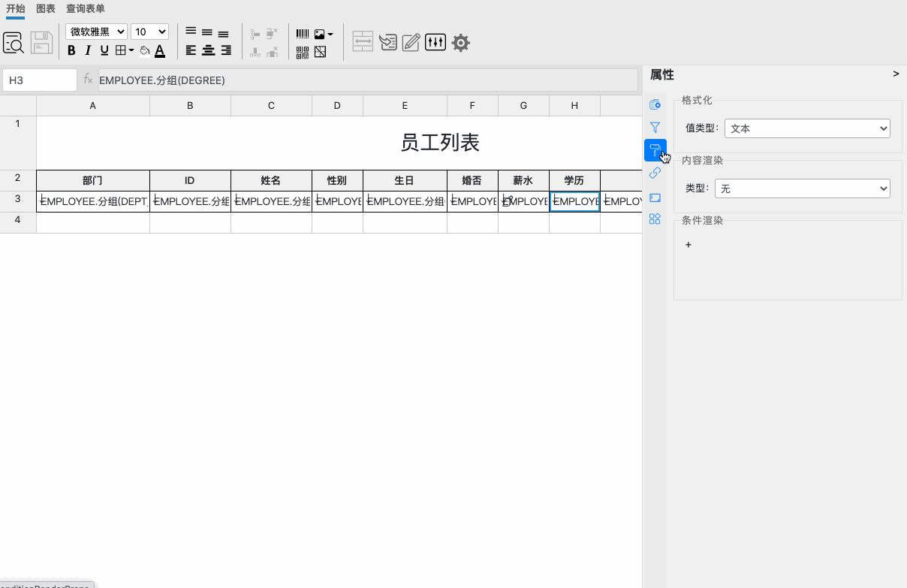
Task: Select the ID header cell
Action: (190, 181)
